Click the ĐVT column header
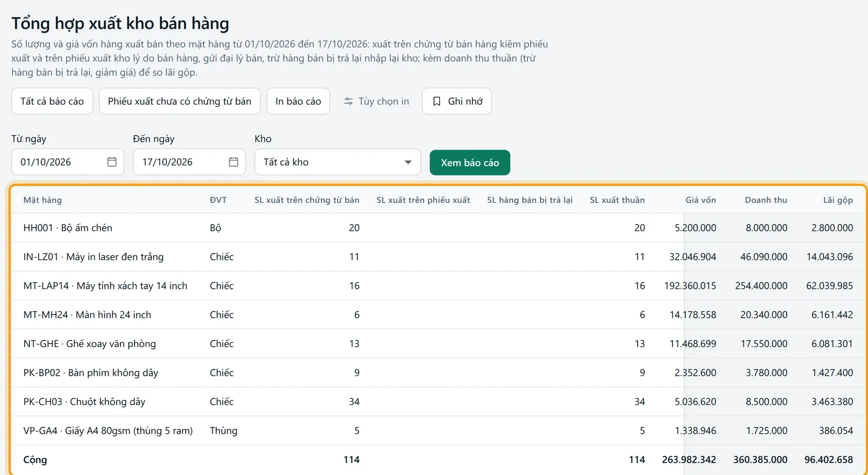The height and width of the screenshot is (475, 868). [218, 200]
